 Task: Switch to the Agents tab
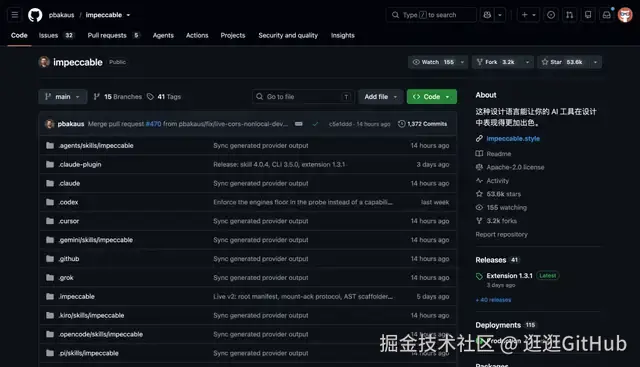coord(163,36)
